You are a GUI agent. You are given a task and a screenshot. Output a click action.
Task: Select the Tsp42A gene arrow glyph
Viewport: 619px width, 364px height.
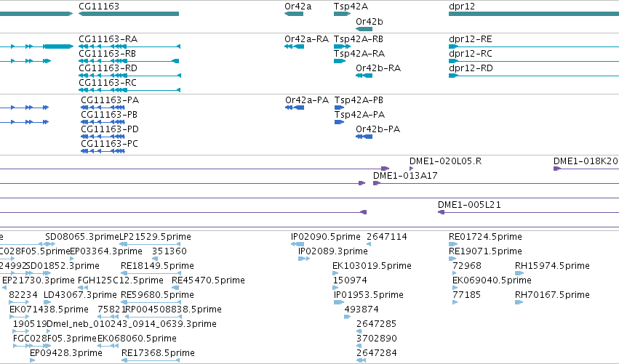point(342,14)
